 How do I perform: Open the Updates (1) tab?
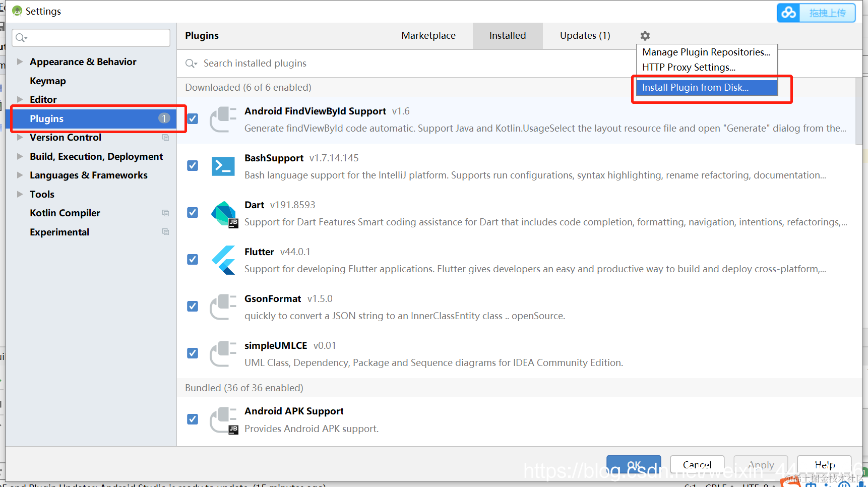point(585,36)
